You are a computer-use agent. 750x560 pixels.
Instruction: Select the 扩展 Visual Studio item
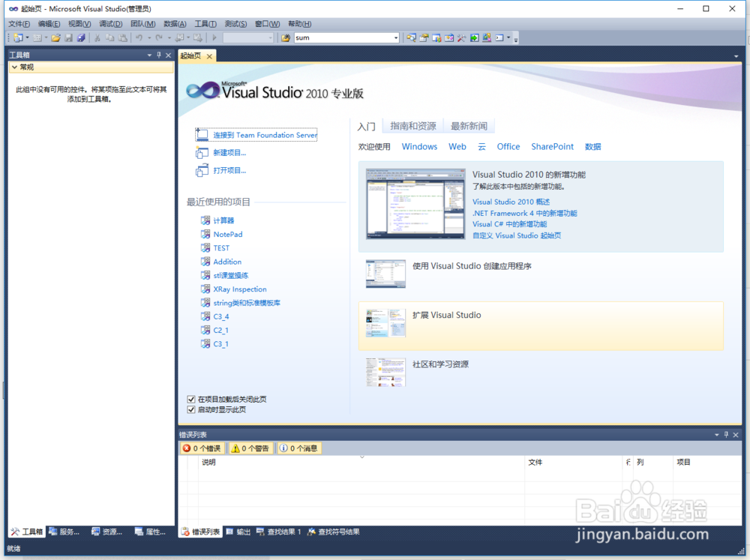click(541, 326)
